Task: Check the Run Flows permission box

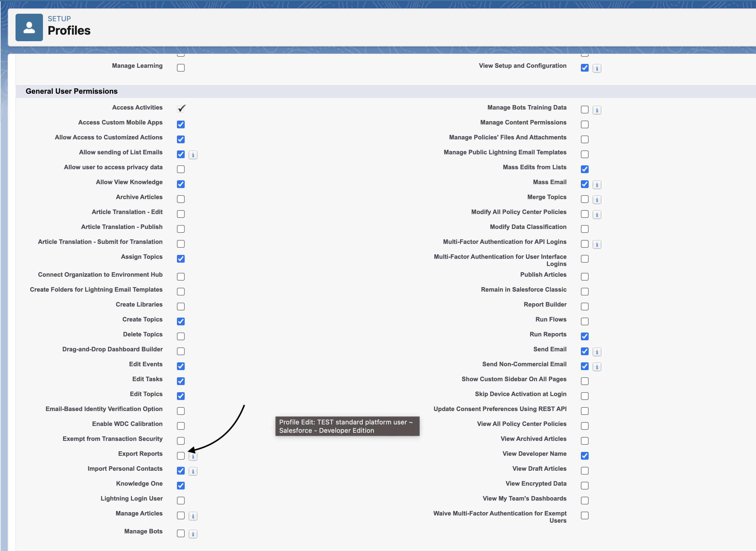Action: (584, 321)
